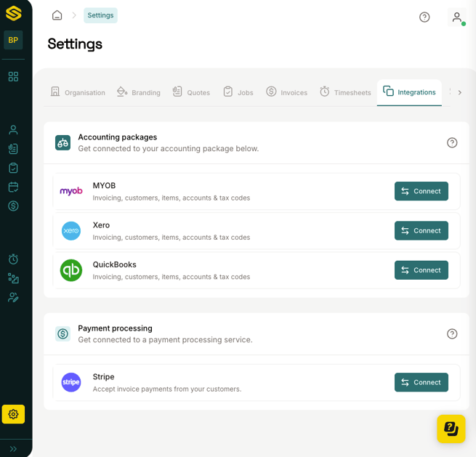Open the quotes icon in sidebar
Image resolution: width=476 pixels, height=457 pixels.
13,149
